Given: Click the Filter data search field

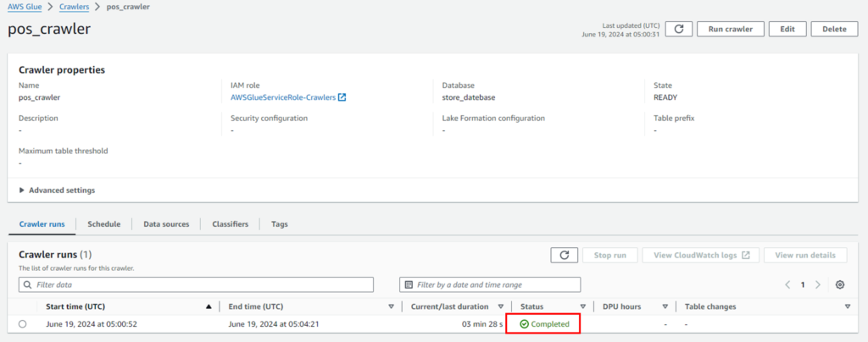Looking at the screenshot, I should [196, 284].
